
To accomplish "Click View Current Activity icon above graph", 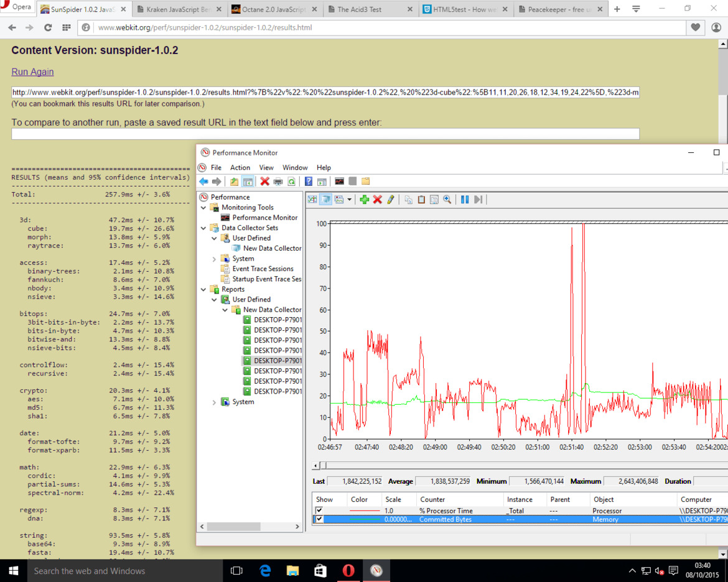I will pyautogui.click(x=312, y=200).
